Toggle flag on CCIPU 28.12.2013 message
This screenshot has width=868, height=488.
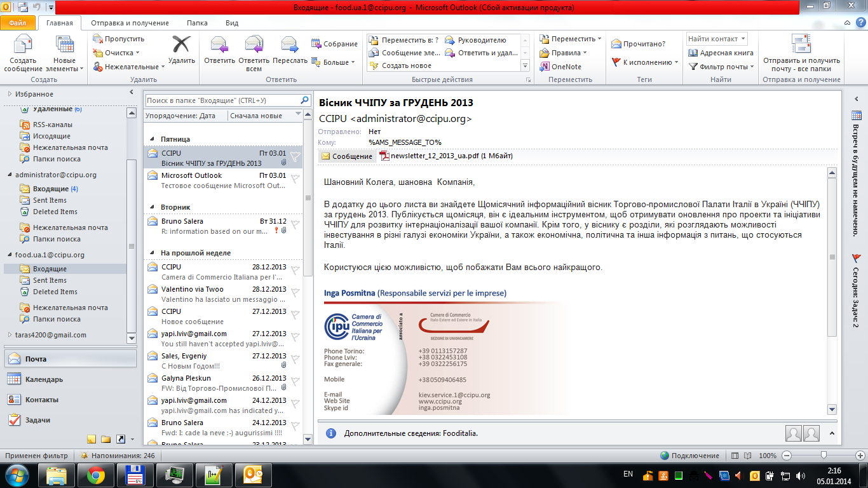tap(295, 270)
